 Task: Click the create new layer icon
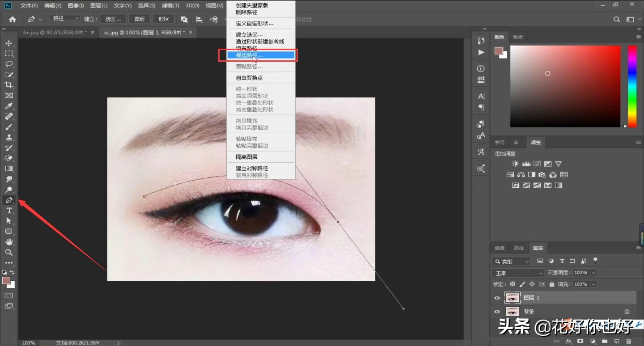[x=616, y=341]
